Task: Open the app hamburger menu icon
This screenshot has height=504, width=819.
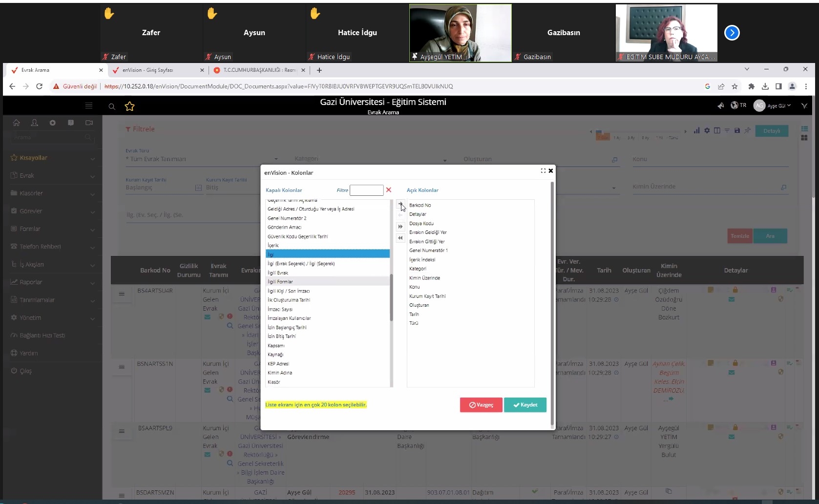Action: click(89, 105)
